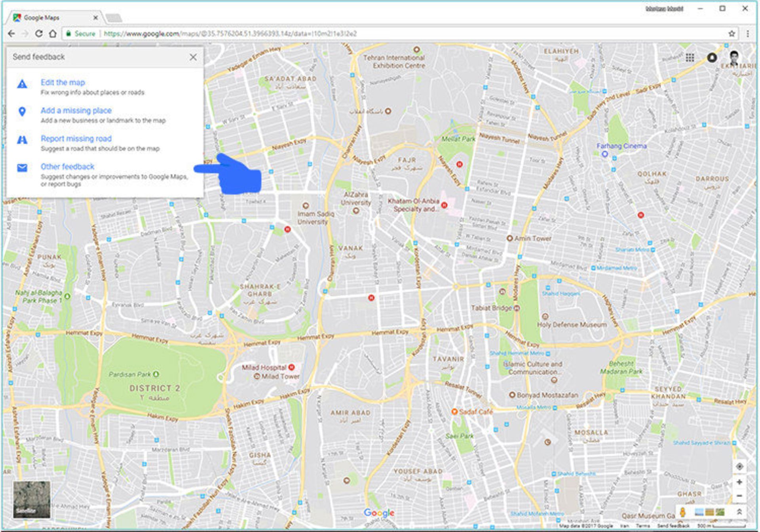Expand the imagery bar chevrons
760x532 pixels.
[739, 512]
